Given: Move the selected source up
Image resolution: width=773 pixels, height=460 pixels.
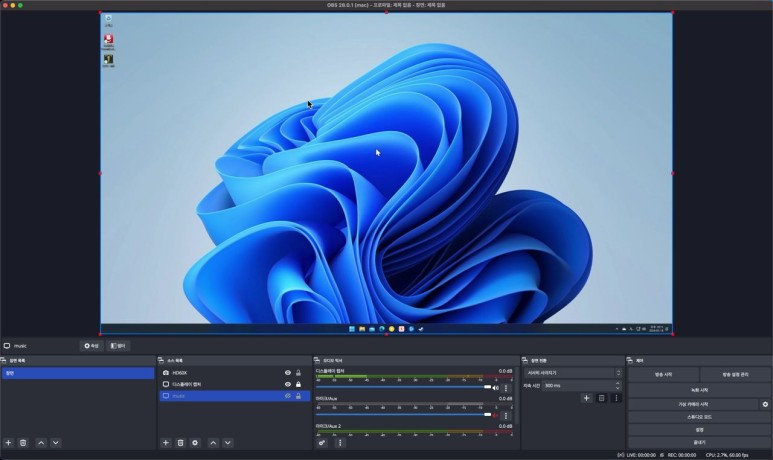Looking at the screenshot, I should (213, 443).
